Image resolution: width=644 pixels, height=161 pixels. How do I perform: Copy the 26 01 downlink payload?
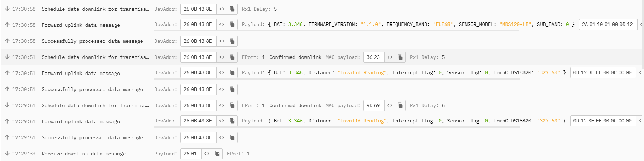217,154
